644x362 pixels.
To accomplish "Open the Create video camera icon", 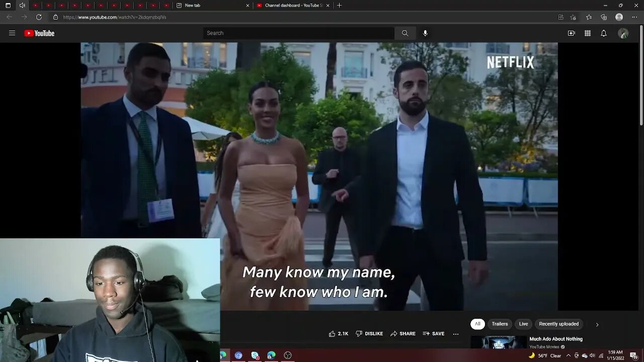I will 572,33.
